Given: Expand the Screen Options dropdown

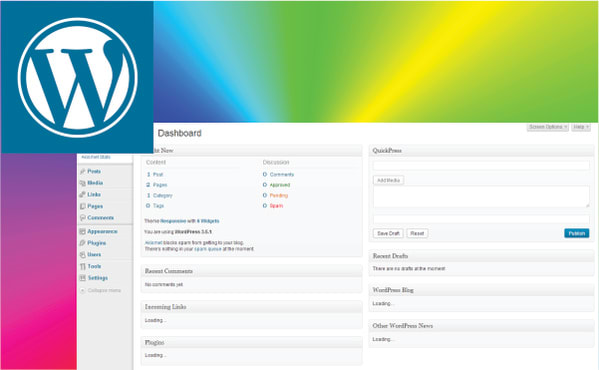Looking at the screenshot, I should [x=547, y=127].
